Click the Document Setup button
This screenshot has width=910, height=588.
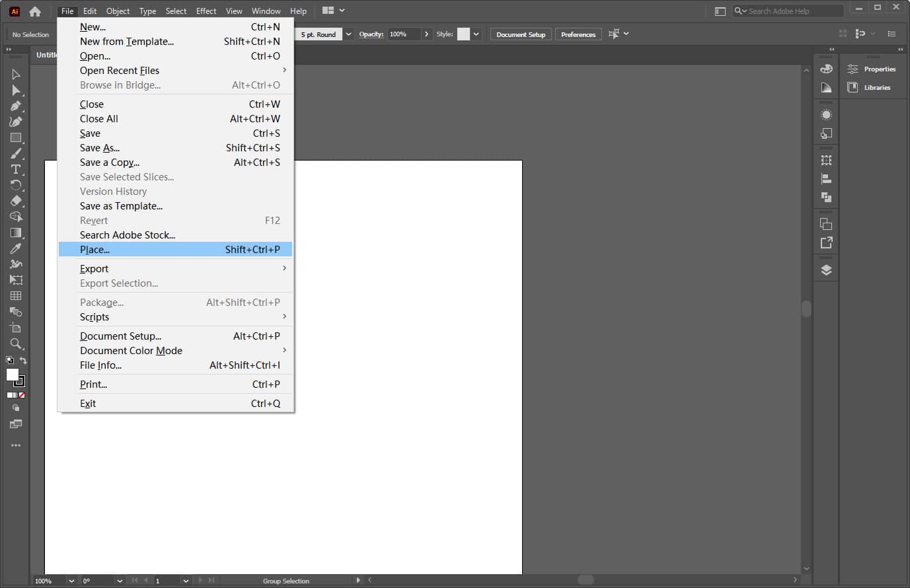[521, 34]
